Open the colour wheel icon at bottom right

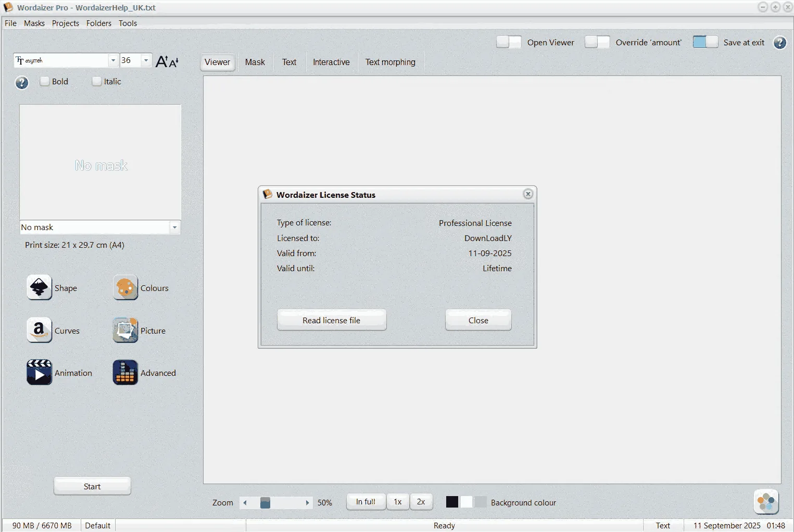[x=766, y=502]
